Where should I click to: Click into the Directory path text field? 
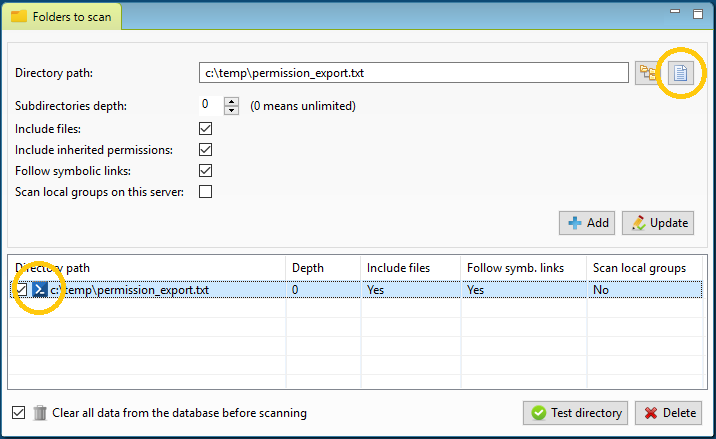[x=414, y=73]
